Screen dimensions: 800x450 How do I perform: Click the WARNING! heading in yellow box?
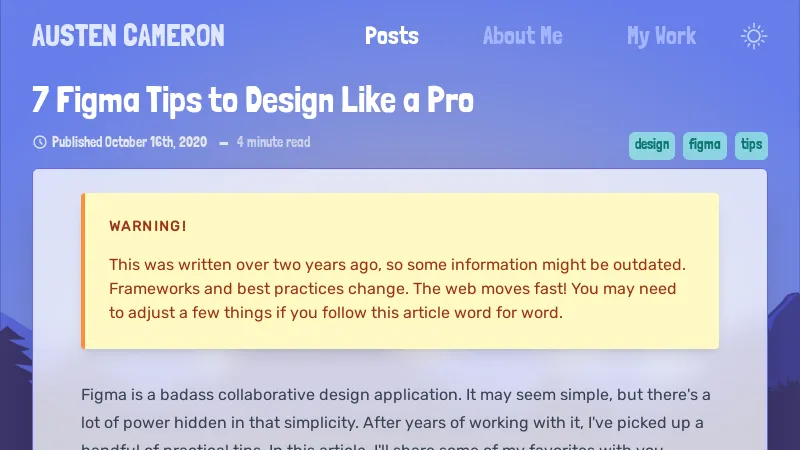[148, 226]
